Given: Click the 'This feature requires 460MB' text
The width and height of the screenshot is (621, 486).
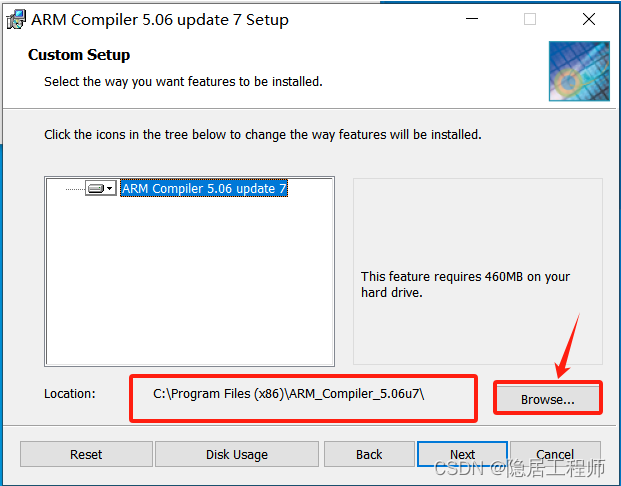Looking at the screenshot, I should pyautogui.click(x=465, y=284).
